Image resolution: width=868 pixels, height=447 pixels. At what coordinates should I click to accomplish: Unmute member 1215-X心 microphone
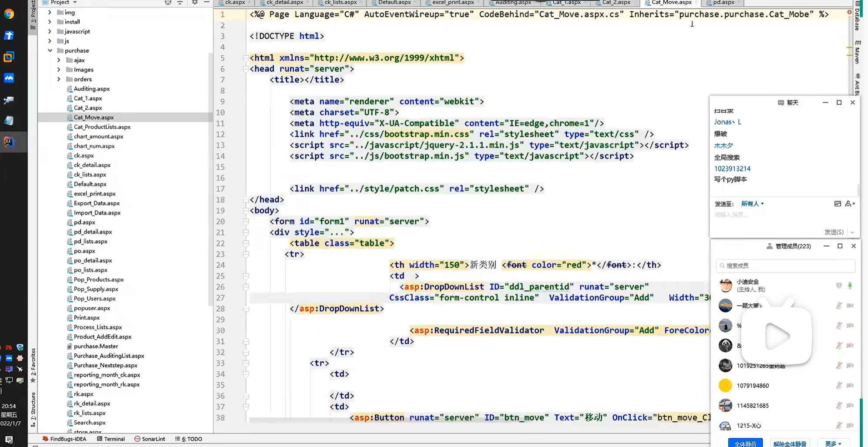(839, 425)
